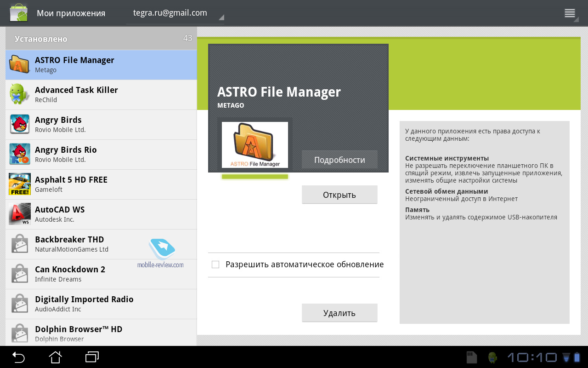Tap the Android Market bag icon
Viewport: 588px width, 368px height.
click(19, 13)
